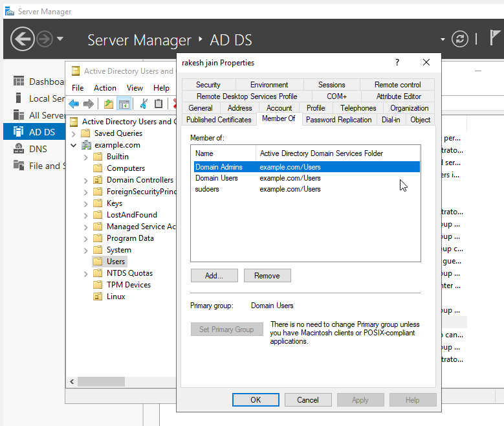Click the Copy clipboard icon in toolbar
The image size is (504, 426).
[159, 104]
